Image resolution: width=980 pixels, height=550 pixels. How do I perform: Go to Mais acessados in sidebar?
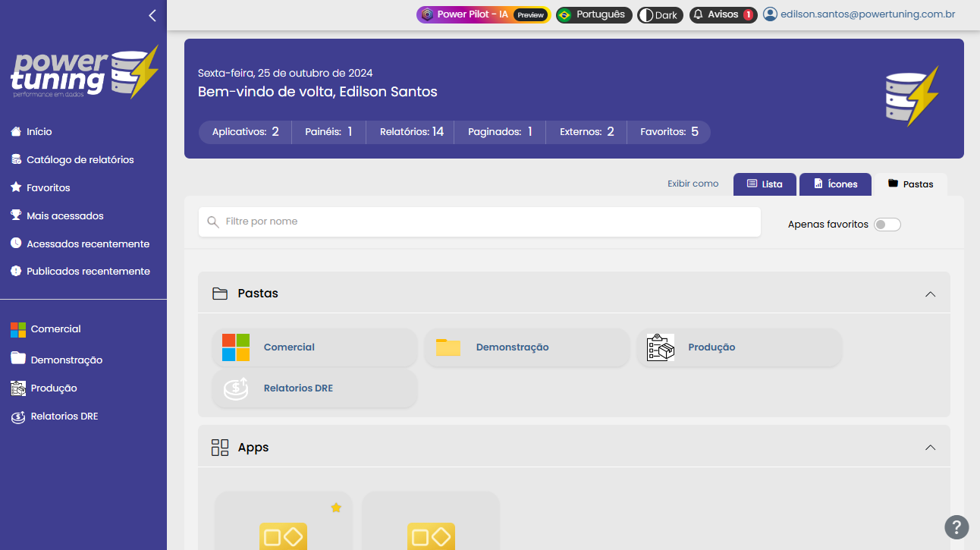pyautogui.click(x=64, y=216)
